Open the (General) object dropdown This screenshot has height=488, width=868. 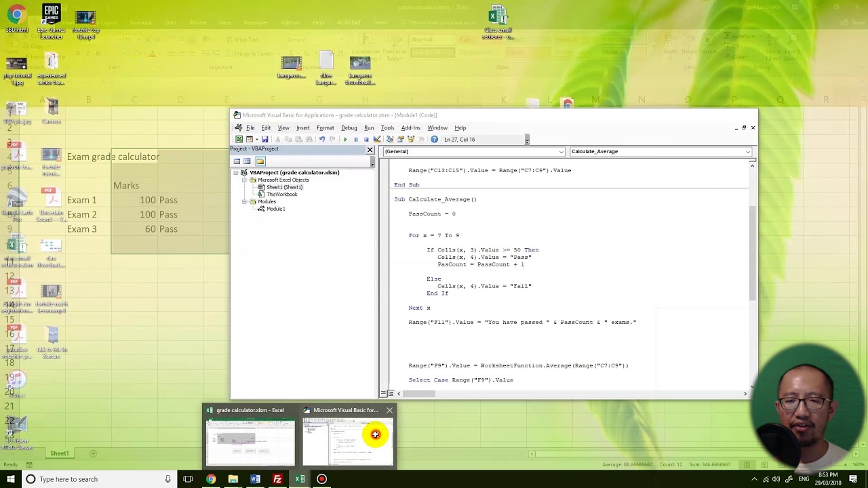[x=561, y=152]
